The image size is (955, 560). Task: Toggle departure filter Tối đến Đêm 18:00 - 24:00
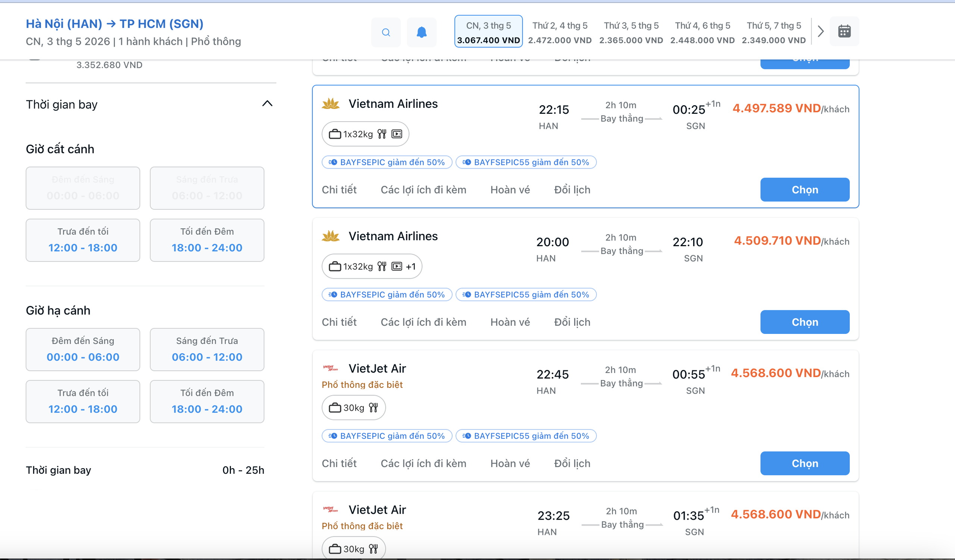pyautogui.click(x=207, y=240)
